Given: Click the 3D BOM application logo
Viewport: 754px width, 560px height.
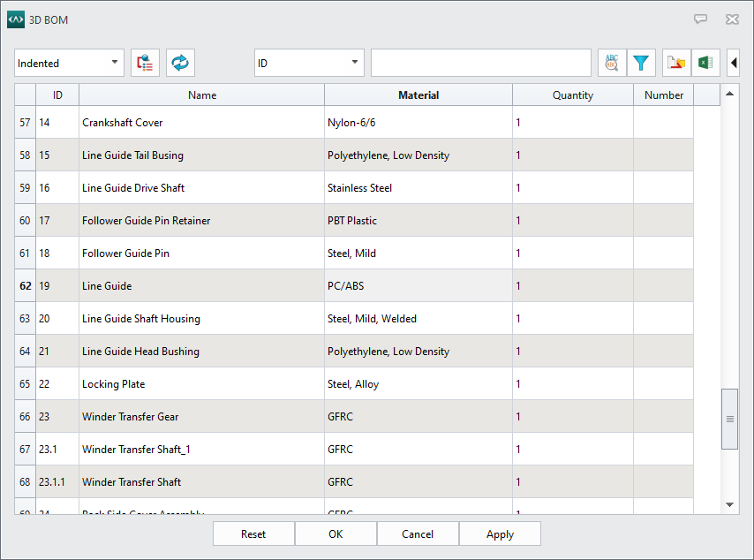Looking at the screenshot, I should pyautogui.click(x=16, y=19).
